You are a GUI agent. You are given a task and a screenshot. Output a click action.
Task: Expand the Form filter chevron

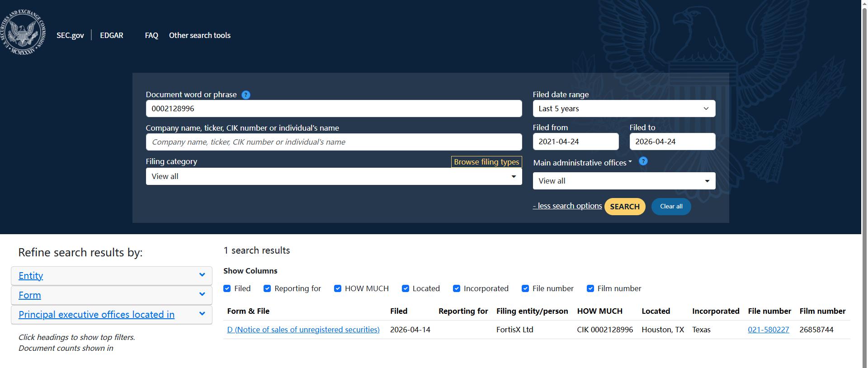tap(202, 294)
